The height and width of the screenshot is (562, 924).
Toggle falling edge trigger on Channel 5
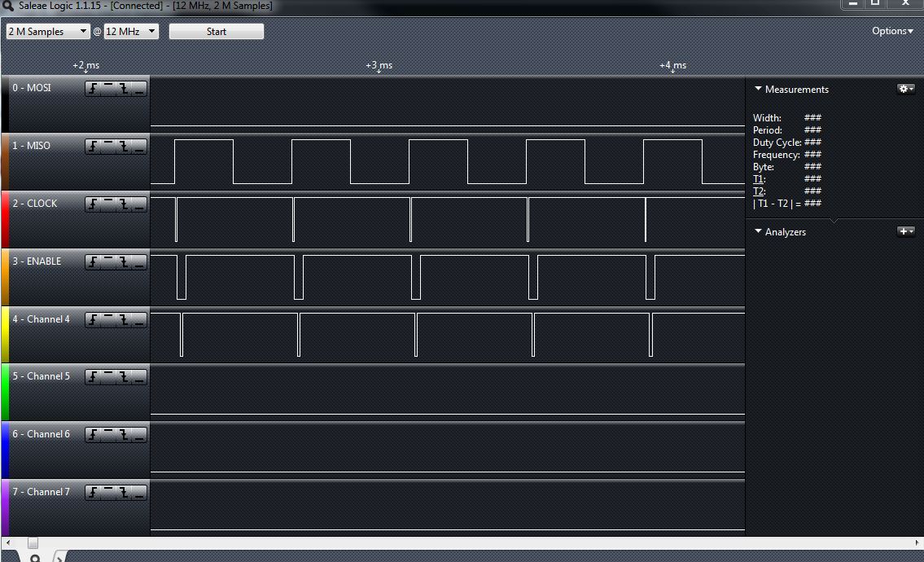click(124, 377)
